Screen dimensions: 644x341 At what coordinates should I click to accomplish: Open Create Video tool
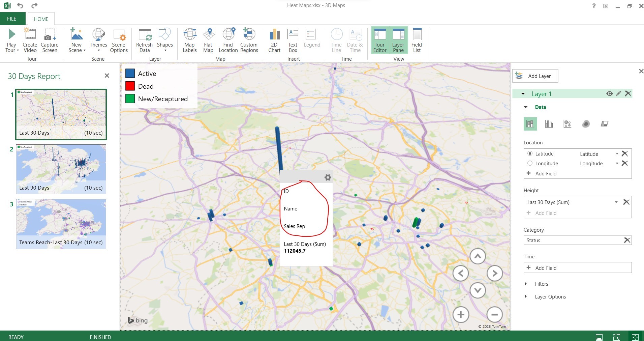30,40
